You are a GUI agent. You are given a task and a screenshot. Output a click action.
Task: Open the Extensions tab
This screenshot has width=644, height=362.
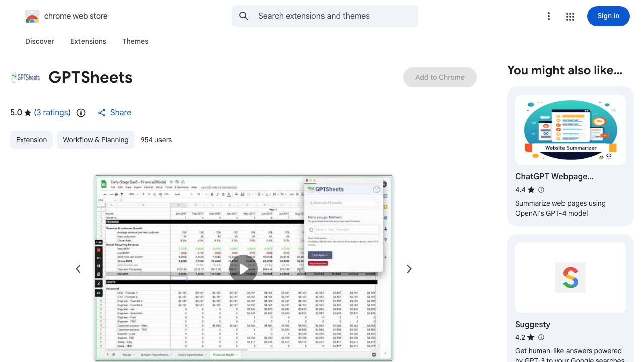88,41
